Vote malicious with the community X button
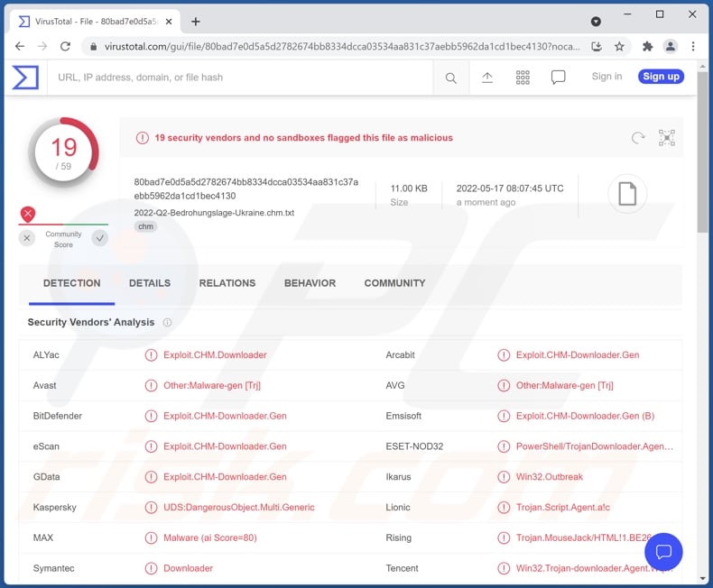Viewport: 713px width, 588px height. pos(27,238)
